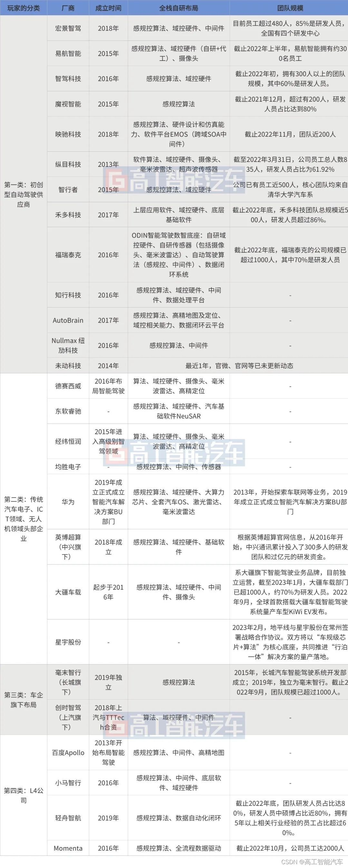This screenshot has height=868, width=348.
Task: Click 感规控算法 layout cell in 魔视智能 row
Action: (x=179, y=104)
